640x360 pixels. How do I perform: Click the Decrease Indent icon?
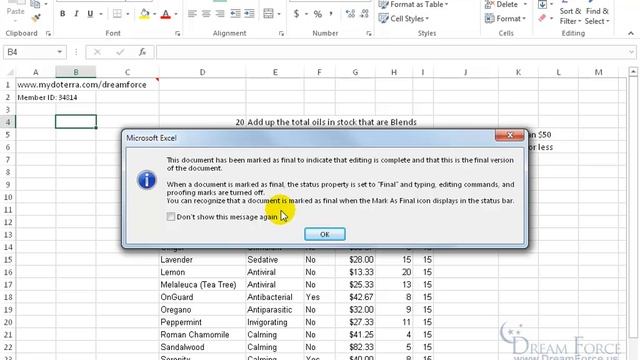coord(235,14)
